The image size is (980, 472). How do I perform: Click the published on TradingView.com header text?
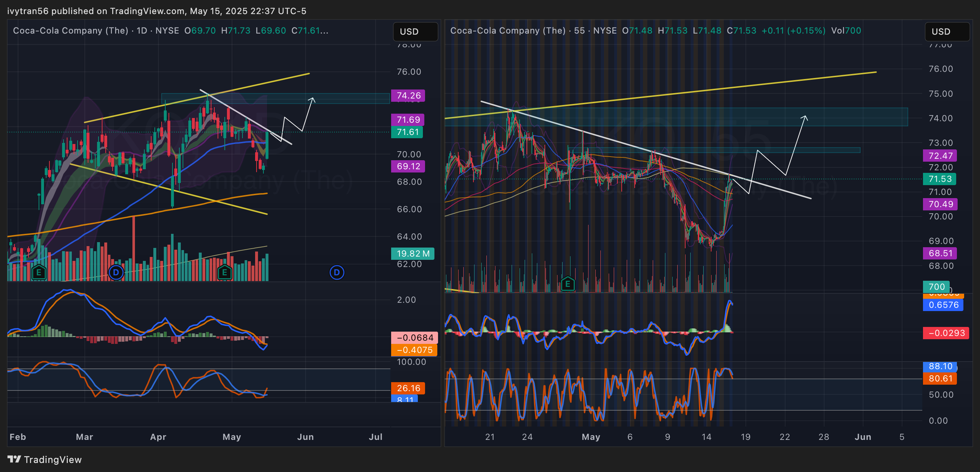click(x=157, y=11)
